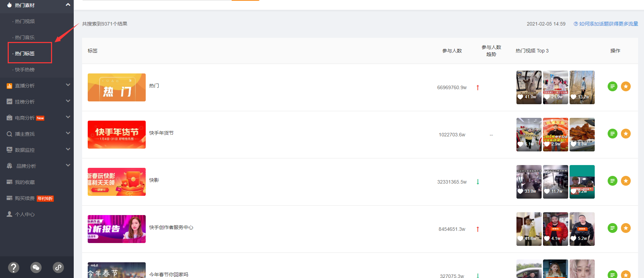
Task: Open 热门音乐 in the sidebar
Action: (25, 37)
